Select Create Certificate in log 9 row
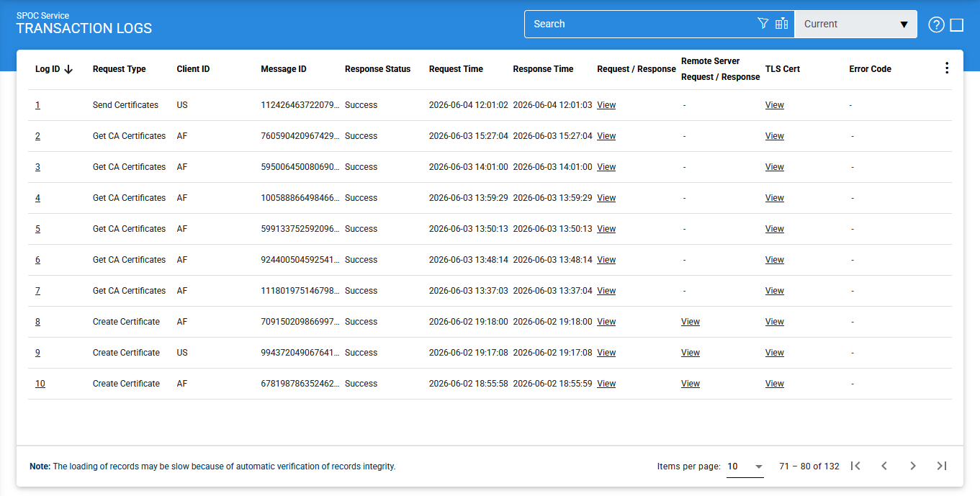The image size is (980, 496). click(x=126, y=353)
